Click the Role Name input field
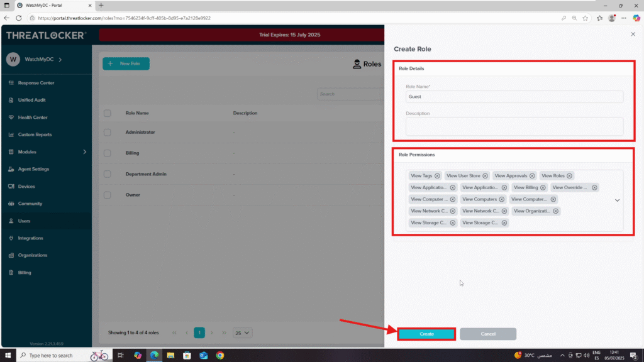644x362 pixels. click(x=514, y=97)
